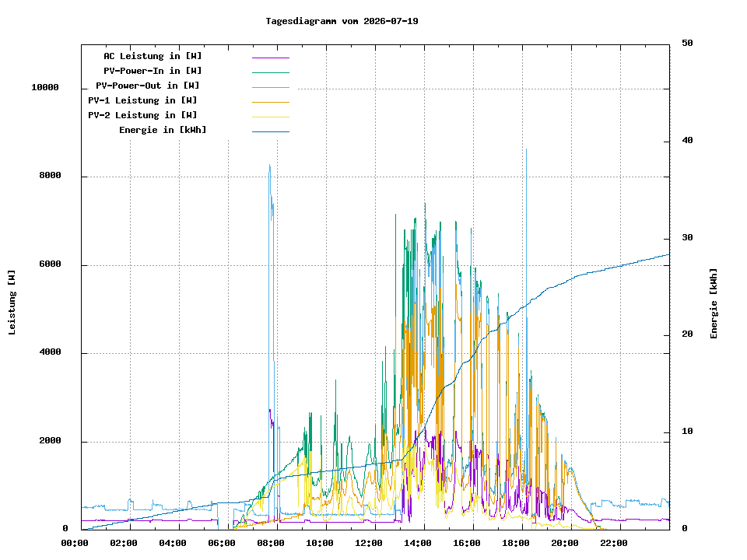Click legend label "PV-Power-Out in [W]"
Image resolution: width=747 pixels, height=560 pixels.
tap(147, 86)
